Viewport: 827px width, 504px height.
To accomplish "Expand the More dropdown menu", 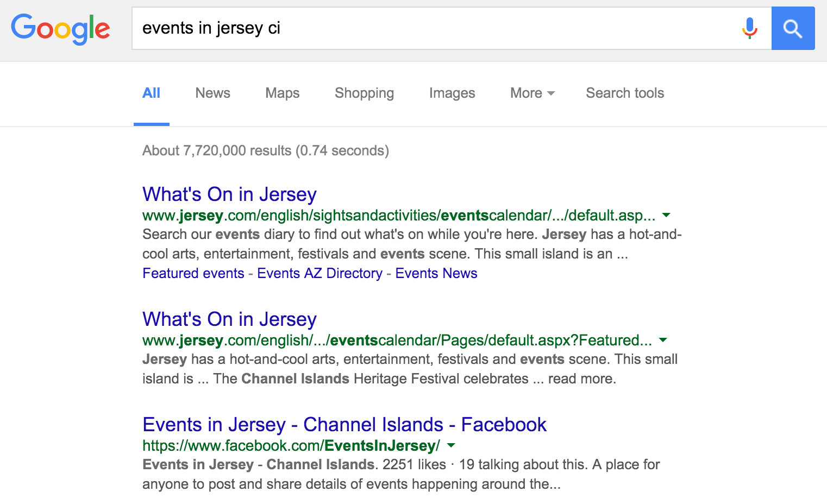I will coord(532,93).
